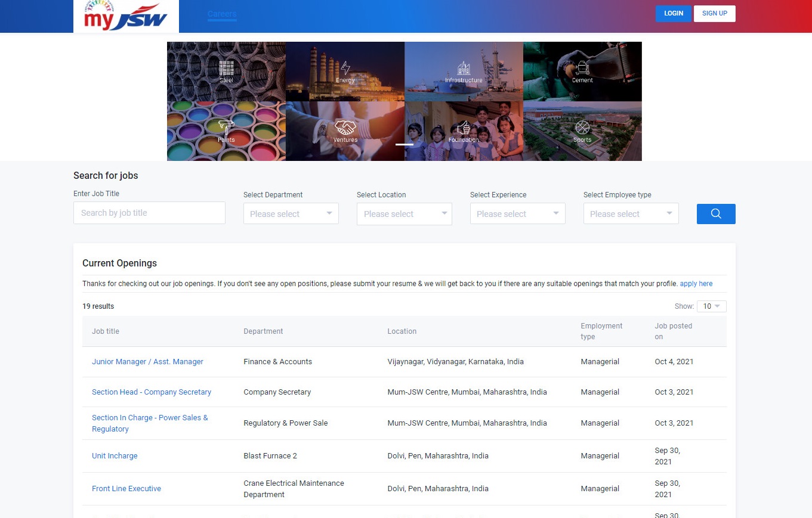812x518 pixels.
Task: Open the Paints roller icon
Action: (x=226, y=127)
